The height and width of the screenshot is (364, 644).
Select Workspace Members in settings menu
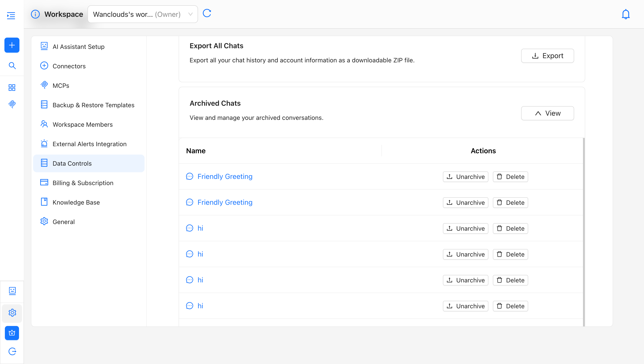click(82, 125)
